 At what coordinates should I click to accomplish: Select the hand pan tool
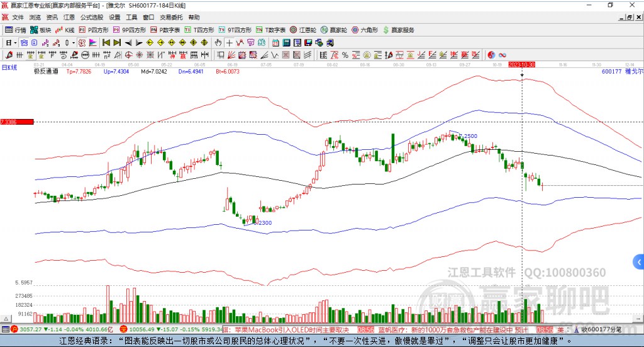pyautogui.click(x=218, y=43)
